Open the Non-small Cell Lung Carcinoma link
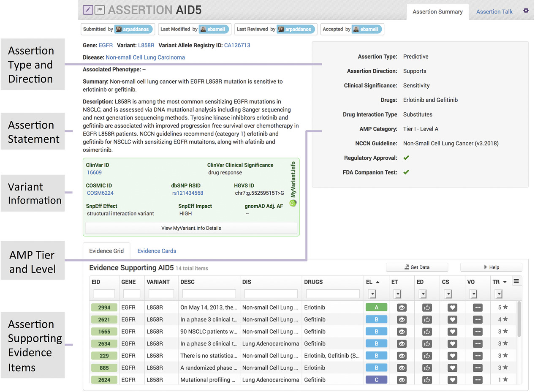Image resolution: width=535 pixels, height=392 pixels. click(x=145, y=57)
